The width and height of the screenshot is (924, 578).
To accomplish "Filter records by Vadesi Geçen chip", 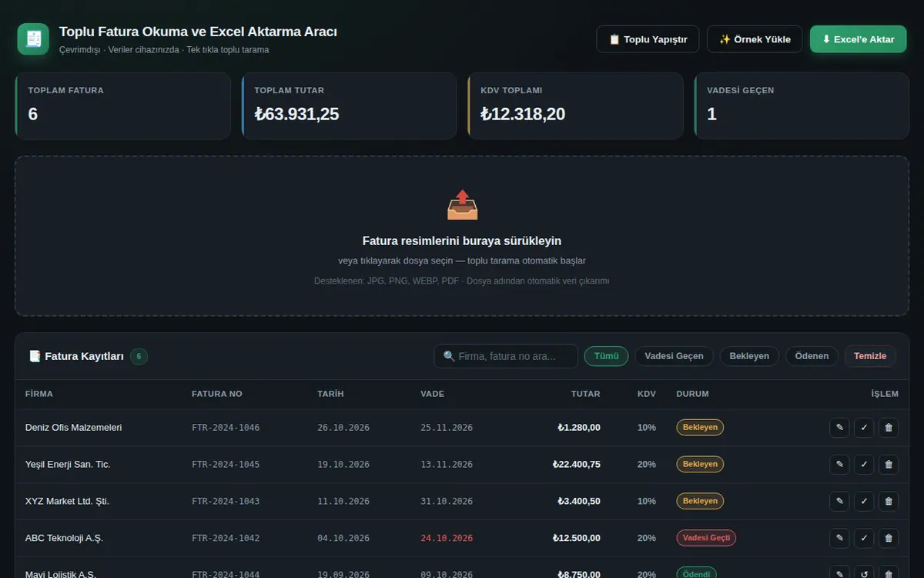I will pyautogui.click(x=674, y=356).
